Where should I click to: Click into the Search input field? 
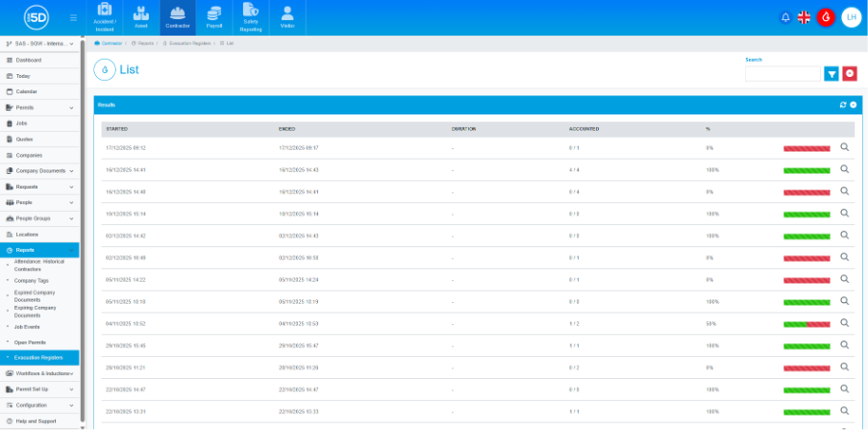point(782,74)
